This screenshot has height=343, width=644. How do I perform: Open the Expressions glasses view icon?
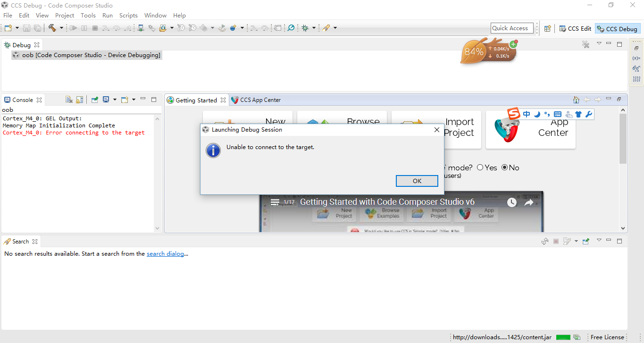click(x=636, y=68)
